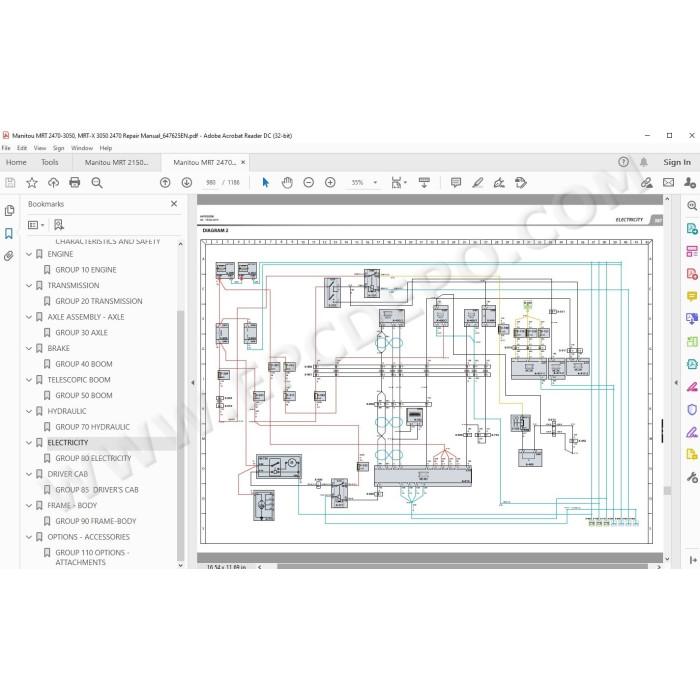Open the Edit menu
The width and height of the screenshot is (700, 700).
pyautogui.click(x=22, y=148)
